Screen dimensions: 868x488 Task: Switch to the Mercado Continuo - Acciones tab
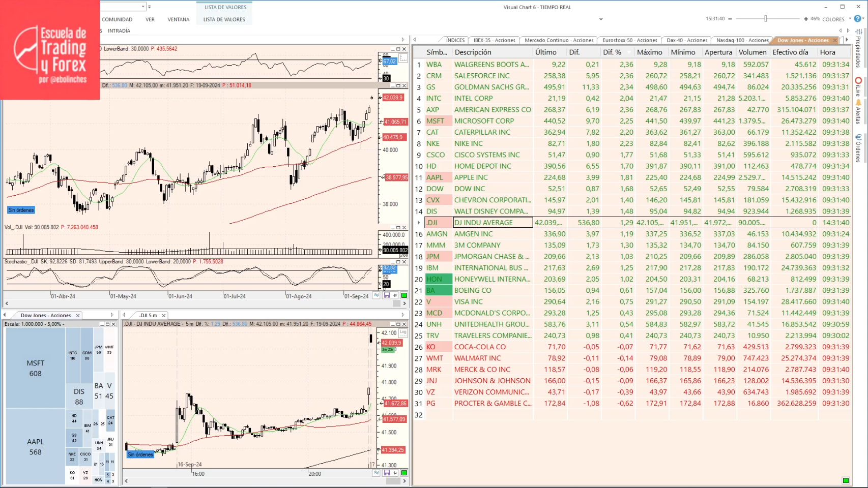[x=559, y=40]
